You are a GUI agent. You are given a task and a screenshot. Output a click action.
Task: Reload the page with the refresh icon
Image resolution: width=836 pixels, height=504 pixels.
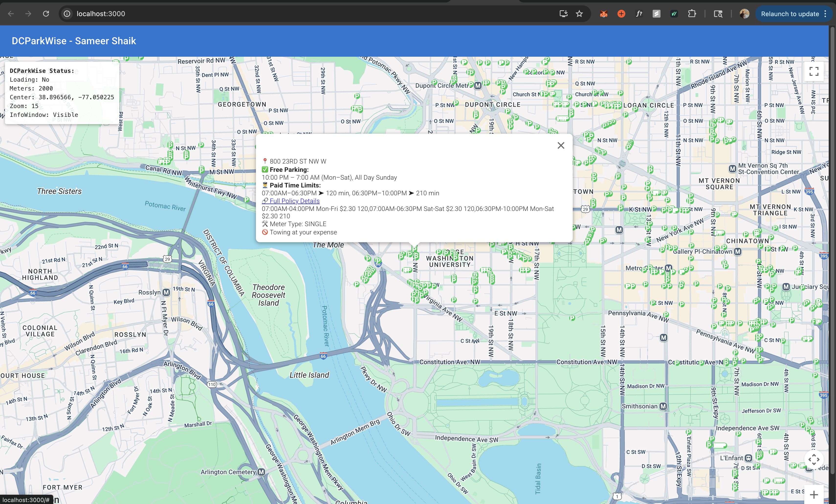point(46,14)
